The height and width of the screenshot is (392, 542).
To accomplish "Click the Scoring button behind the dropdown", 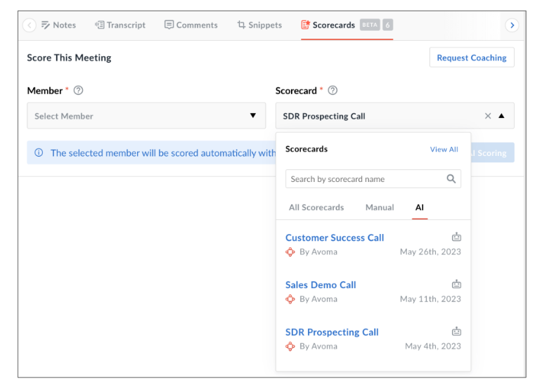I will point(492,152).
